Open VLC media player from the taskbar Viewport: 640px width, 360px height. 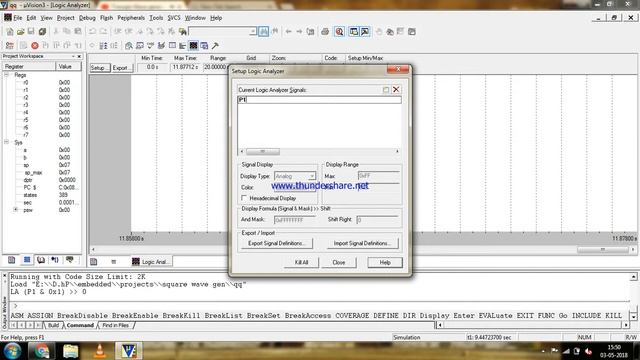[x=100, y=351]
